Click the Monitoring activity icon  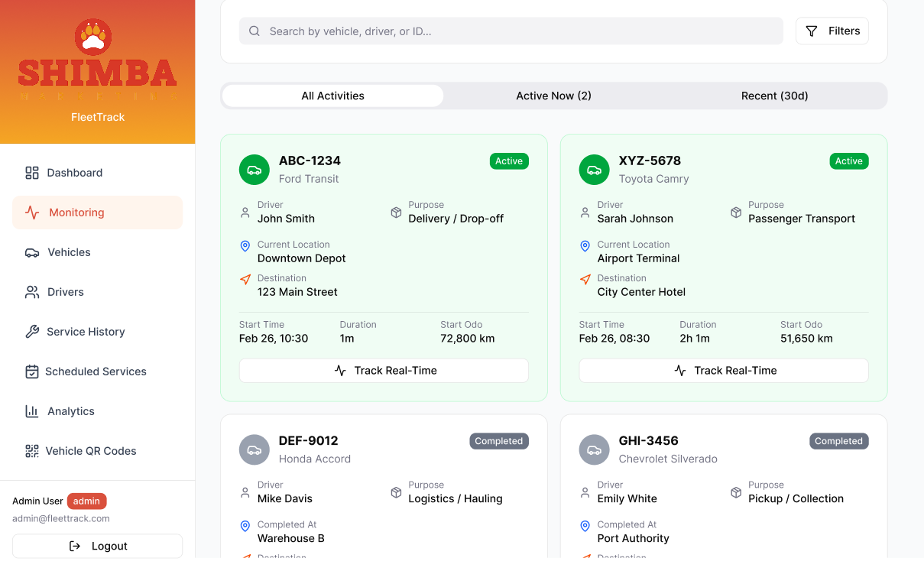(x=31, y=213)
